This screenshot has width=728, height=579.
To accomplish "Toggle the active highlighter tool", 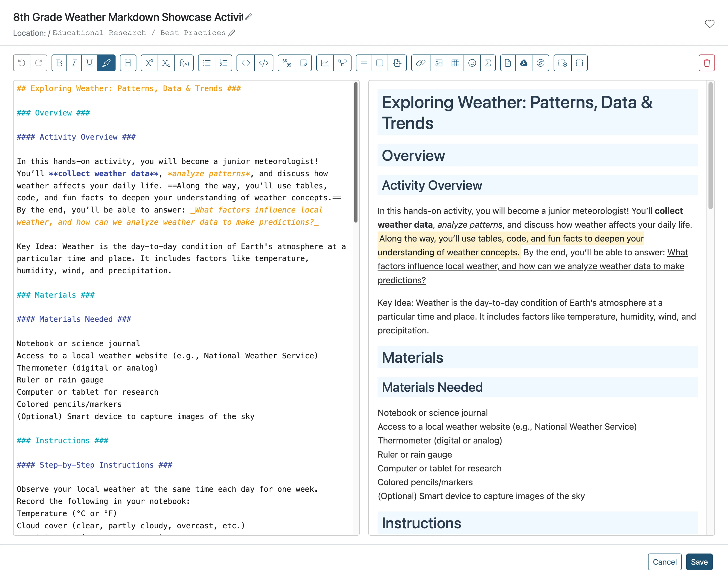I will coord(106,63).
